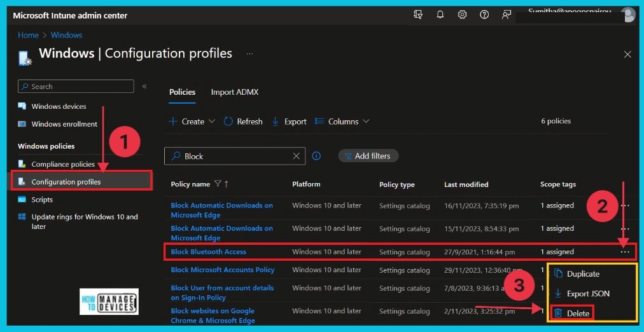Click Export button
The image size is (644, 332).
tap(290, 121)
